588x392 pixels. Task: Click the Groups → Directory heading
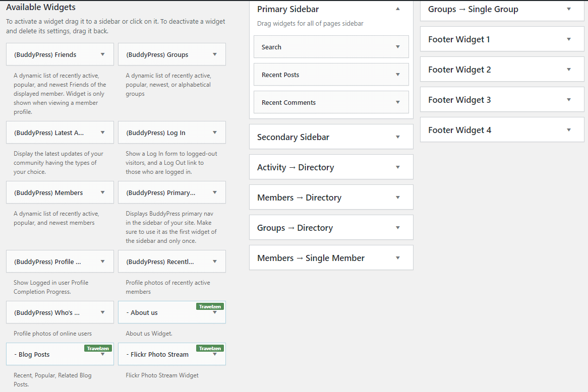[x=295, y=228]
